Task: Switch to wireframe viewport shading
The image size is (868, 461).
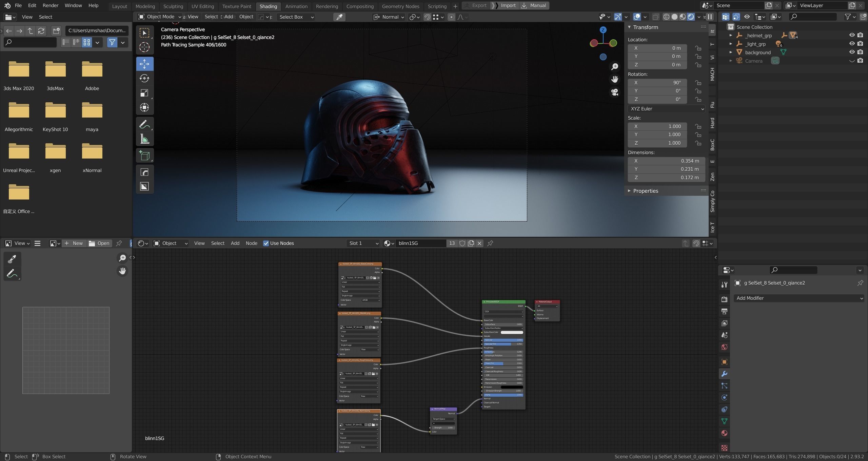Action: [x=666, y=17]
